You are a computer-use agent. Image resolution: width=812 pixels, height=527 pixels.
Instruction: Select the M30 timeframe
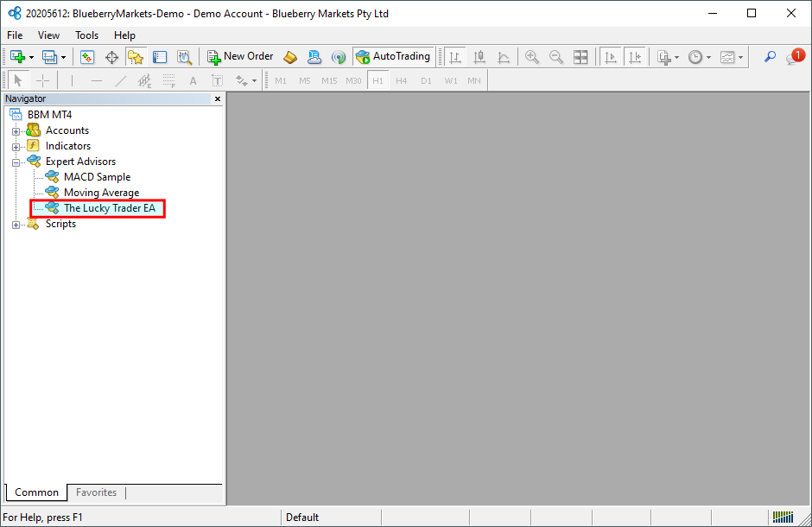click(353, 80)
